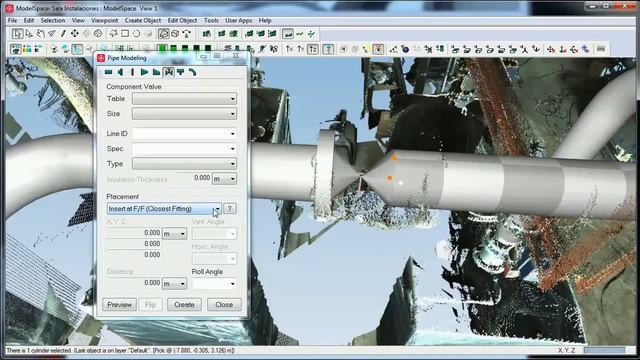This screenshot has width=640, height=360.
Task: Open the Selection menu
Action: coord(53,20)
